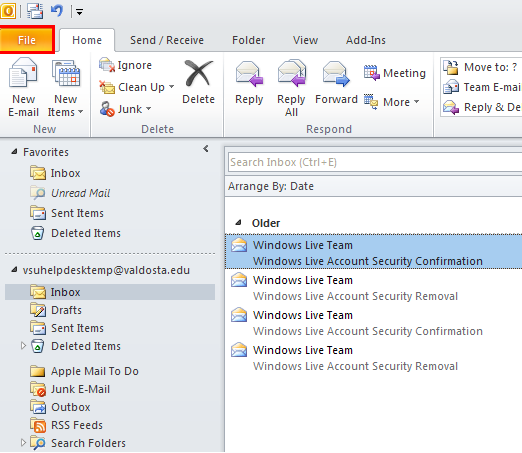
Task: Click in the Search Inbox field
Action: click(375, 162)
